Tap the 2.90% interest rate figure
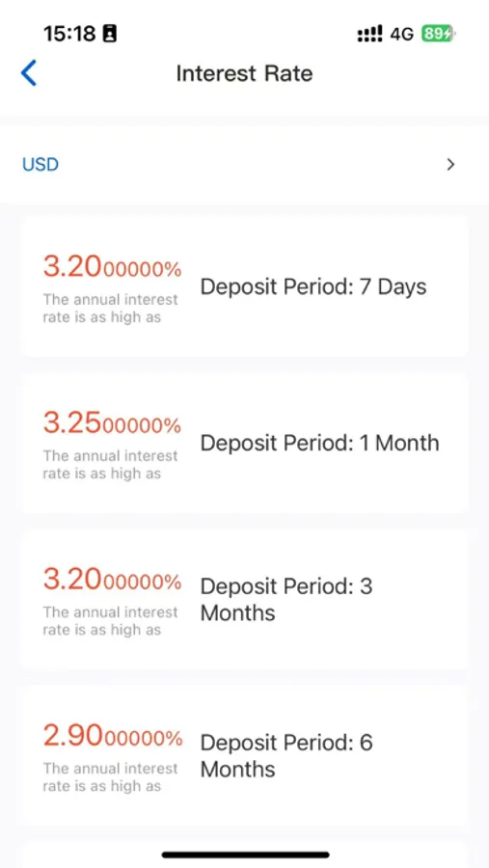This screenshot has height=868, width=489. point(113,737)
